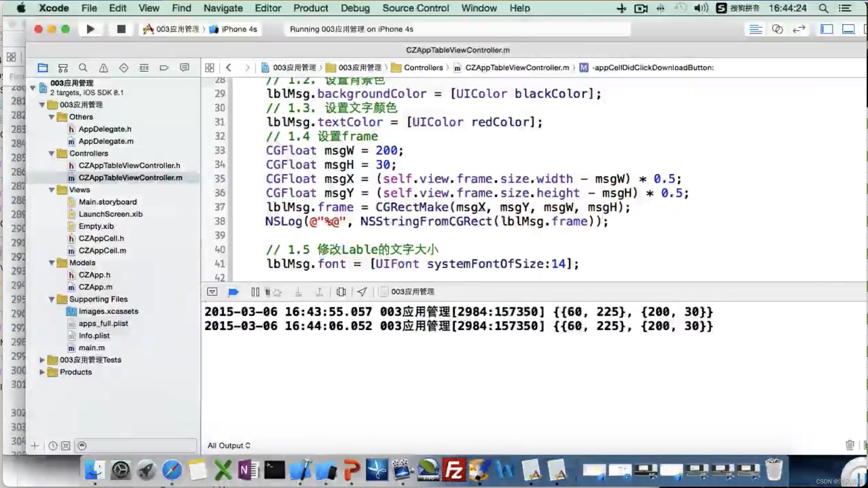
Task: Toggle the Debug area visibility
Action: point(848,29)
